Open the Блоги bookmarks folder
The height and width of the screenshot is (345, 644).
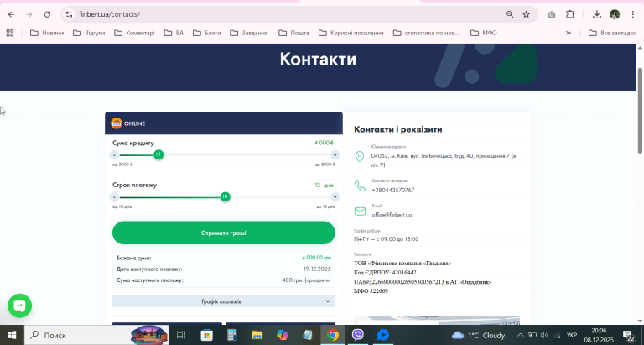tap(207, 33)
